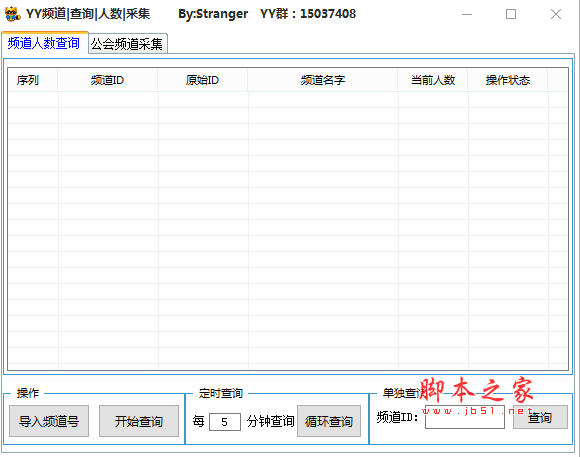580x457 pixels.
Task: Focus the 频道ID input field
Action: tap(465, 417)
